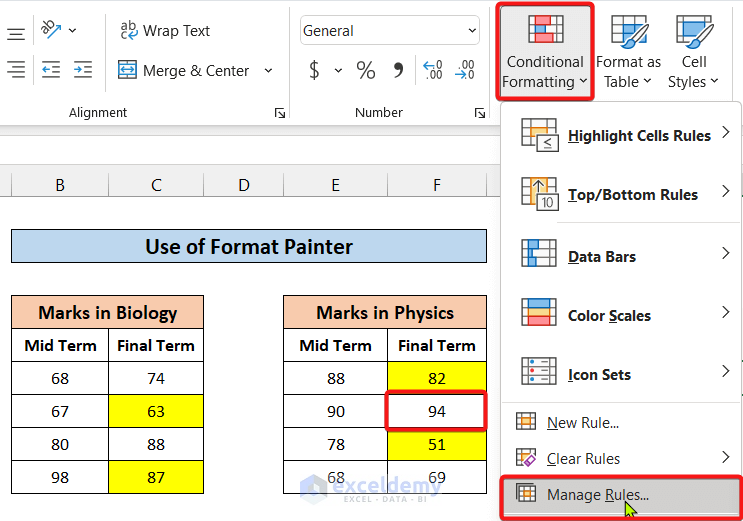Increase indent of cell content

pos(83,70)
